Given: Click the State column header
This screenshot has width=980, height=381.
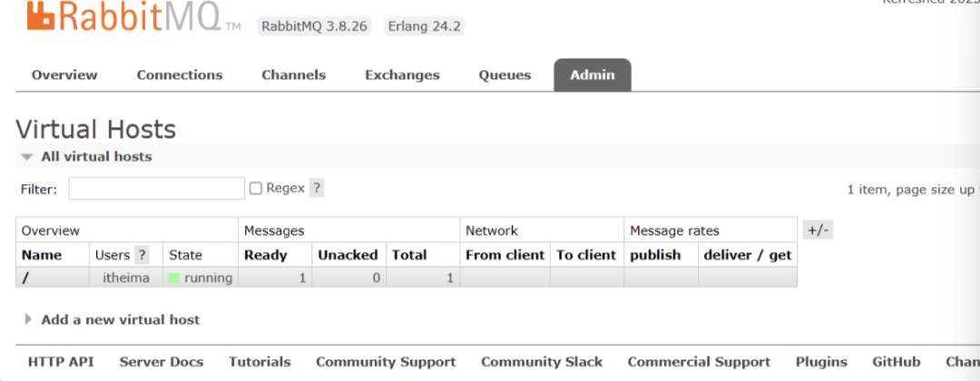Looking at the screenshot, I should click(186, 255).
